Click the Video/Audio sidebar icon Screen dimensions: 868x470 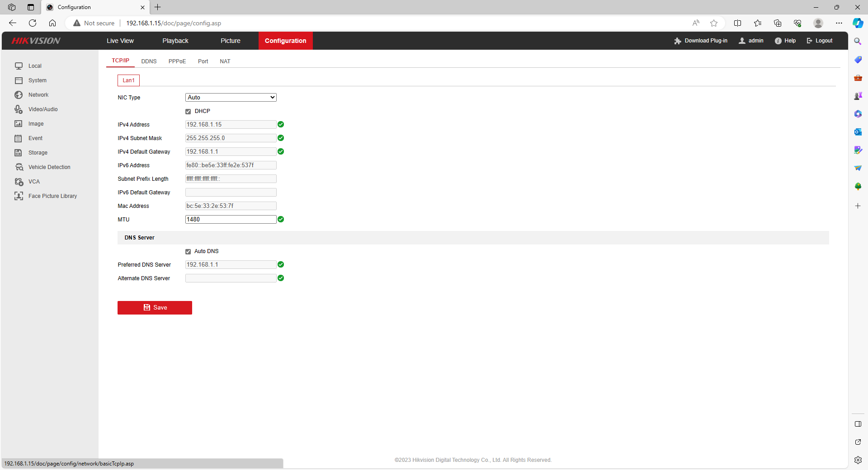click(19, 109)
